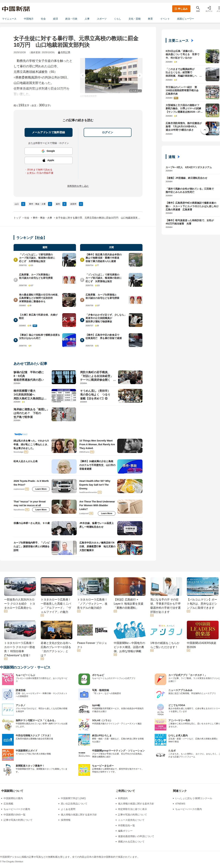Click the 有料契約を申し込む link
Image resolution: width=220 pixels, height=868 pixels.
(x=78, y=186)
